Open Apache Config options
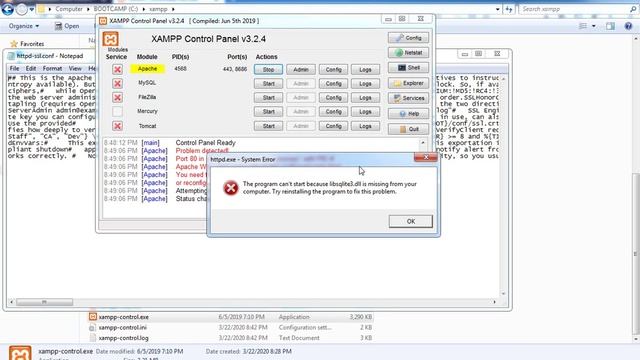 click(333, 69)
